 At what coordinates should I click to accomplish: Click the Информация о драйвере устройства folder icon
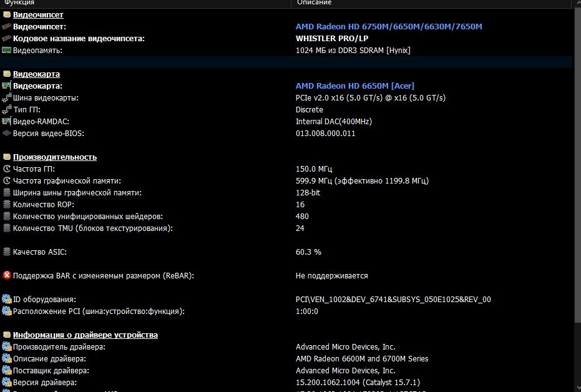tap(7, 335)
